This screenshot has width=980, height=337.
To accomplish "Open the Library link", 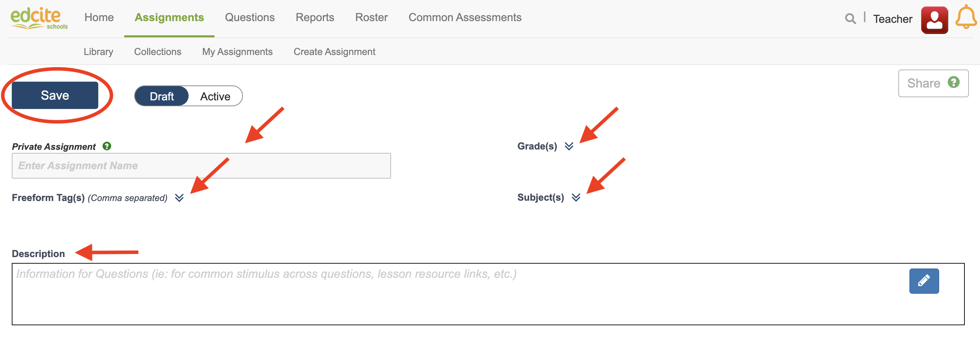I will pyautogui.click(x=98, y=52).
